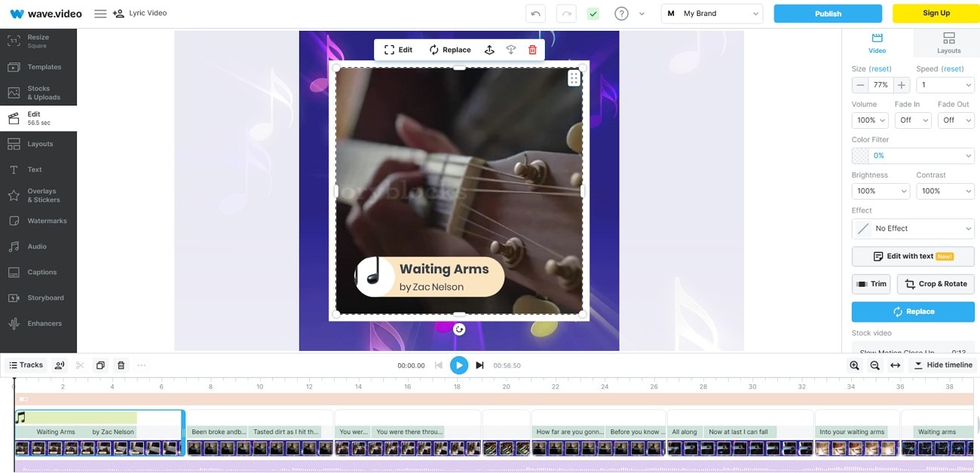Click the blue Replace button in right panel

point(913,312)
